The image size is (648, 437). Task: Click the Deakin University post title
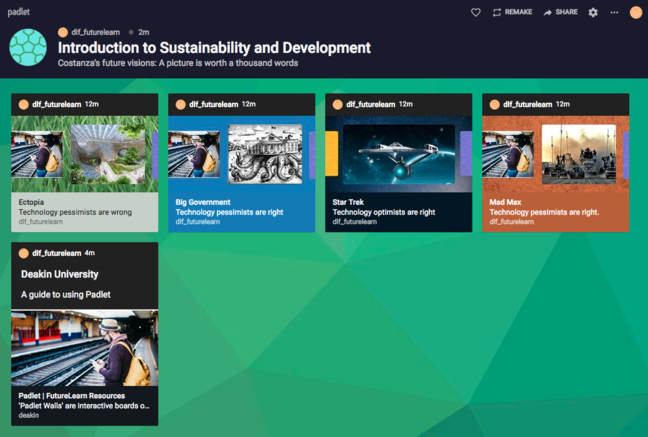tap(60, 274)
